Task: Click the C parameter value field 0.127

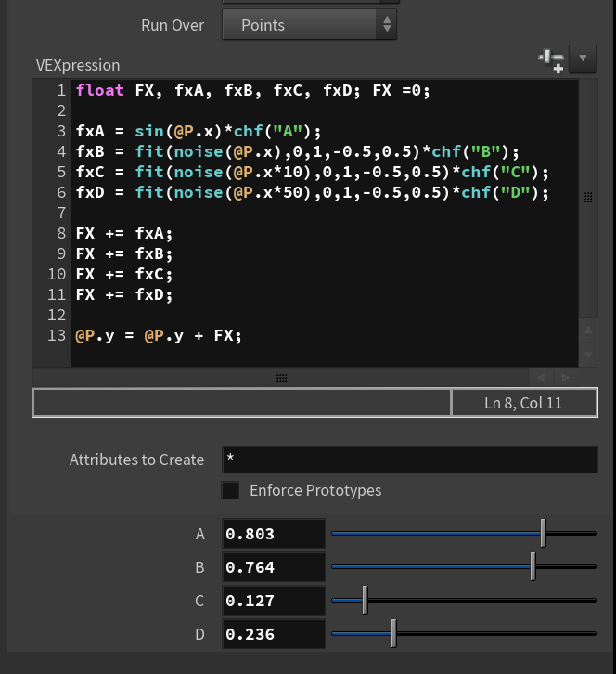Action: pyautogui.click(x=274, y=601)
